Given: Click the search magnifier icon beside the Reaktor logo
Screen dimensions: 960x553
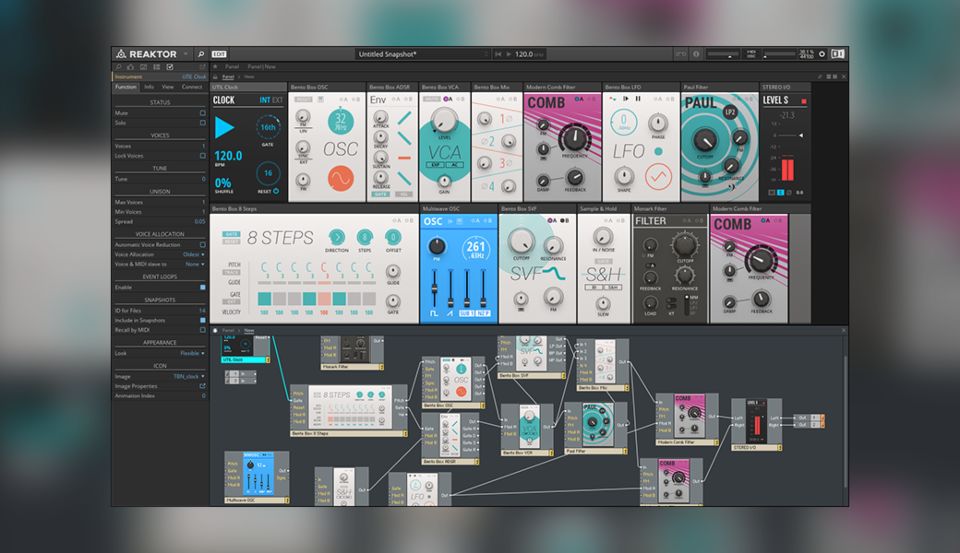Looking at the screenshot, I should click(x=201, y=54).
